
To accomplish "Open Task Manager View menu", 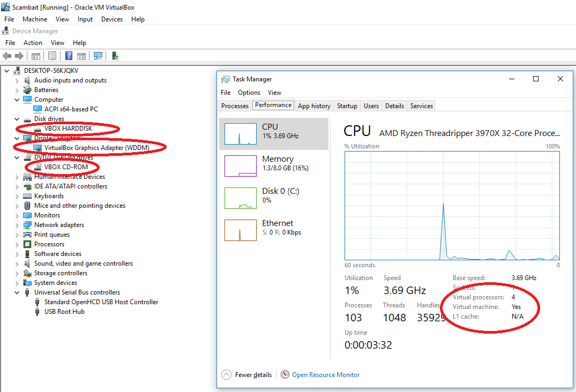I will click(274, 93).
